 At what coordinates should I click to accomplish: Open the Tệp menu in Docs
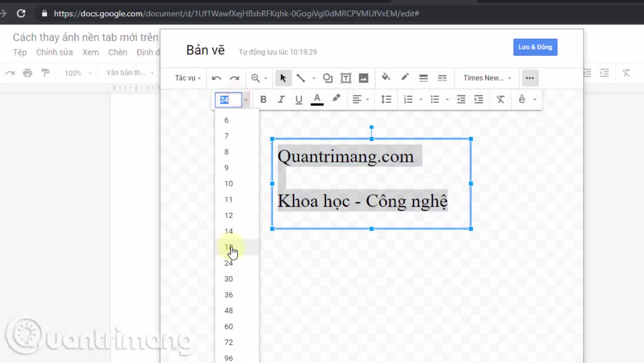tap(20, 52)
